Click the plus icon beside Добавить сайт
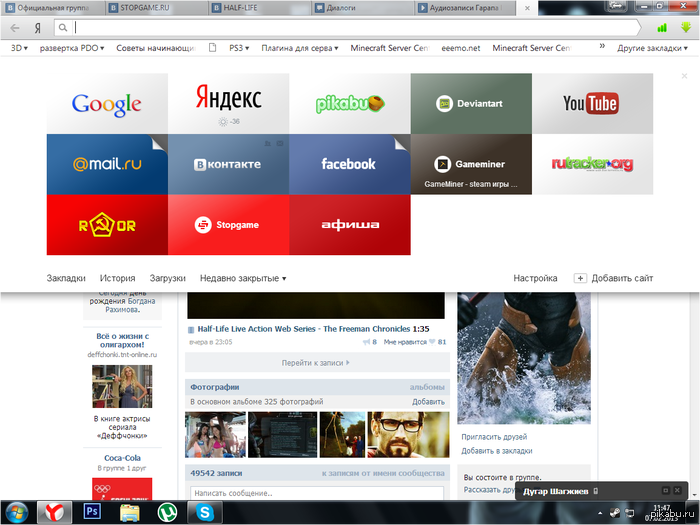This screenshot has height=525, width=700. click(x=579, y=279)
